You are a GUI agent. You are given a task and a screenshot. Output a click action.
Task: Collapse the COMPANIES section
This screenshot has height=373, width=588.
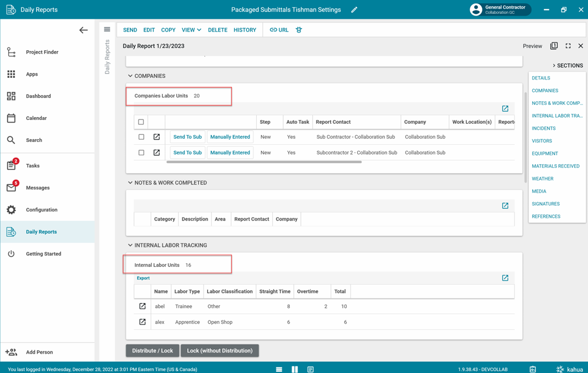130,76
